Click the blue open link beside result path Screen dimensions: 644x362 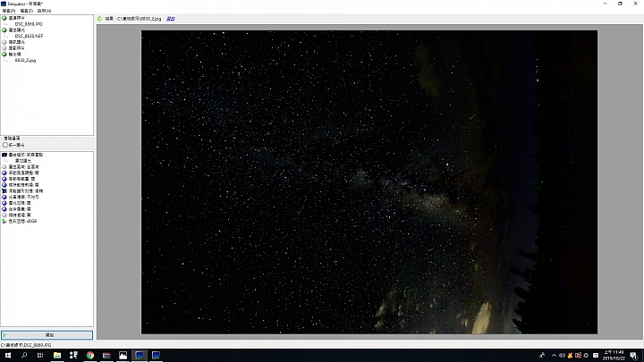171,19
